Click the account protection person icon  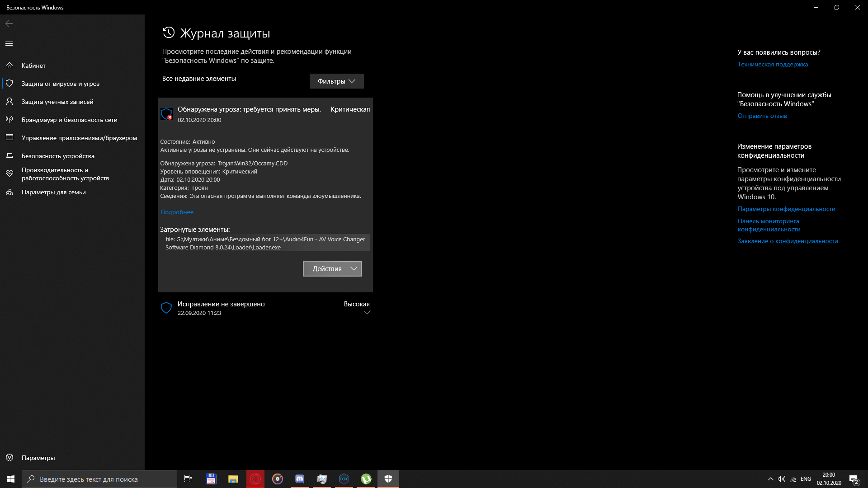pos(9,102)
